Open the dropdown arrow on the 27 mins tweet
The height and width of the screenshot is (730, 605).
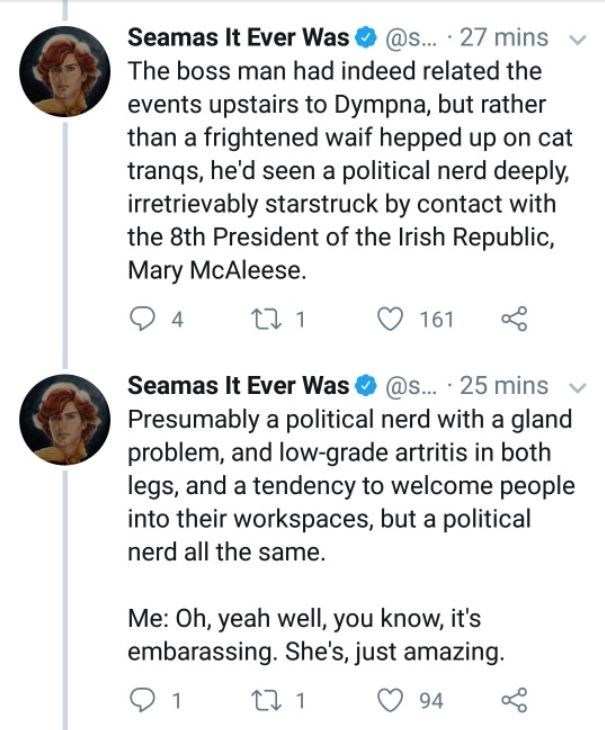577,40
